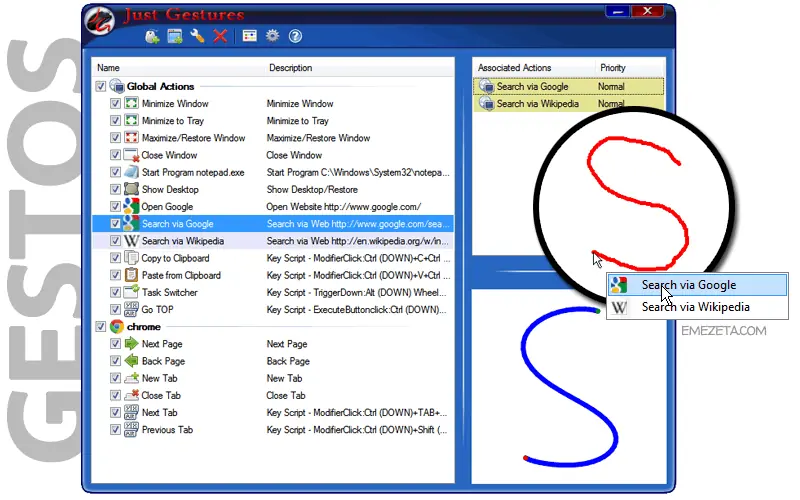Click the Associated Actions column header

click(x=514, y=68)
